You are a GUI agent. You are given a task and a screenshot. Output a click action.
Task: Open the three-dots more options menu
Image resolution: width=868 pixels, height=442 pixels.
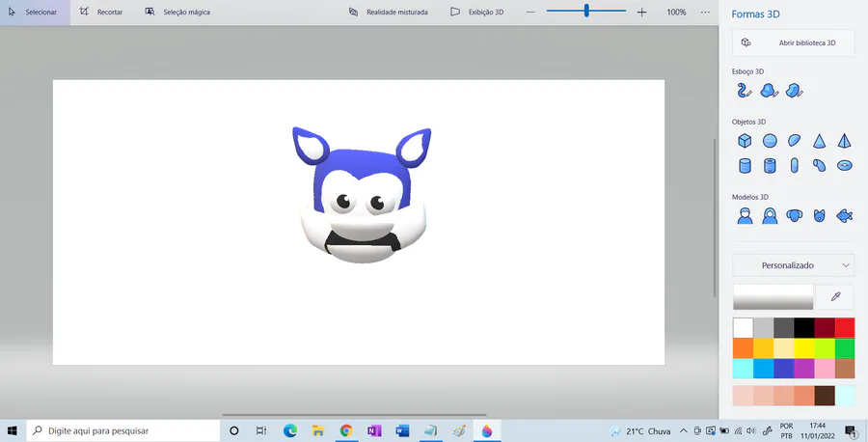(705, 13)
